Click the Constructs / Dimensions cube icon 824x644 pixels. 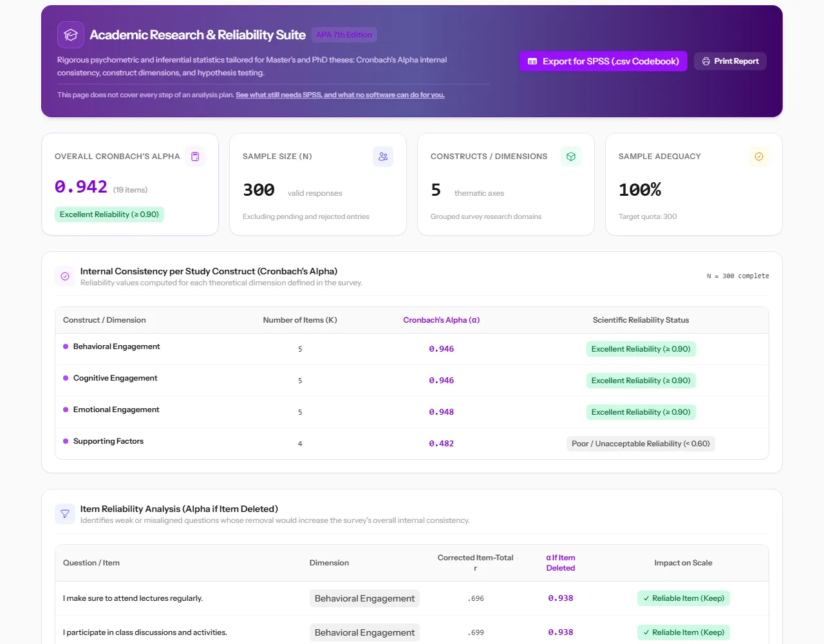pyautogui.click(x=571, y=156)
